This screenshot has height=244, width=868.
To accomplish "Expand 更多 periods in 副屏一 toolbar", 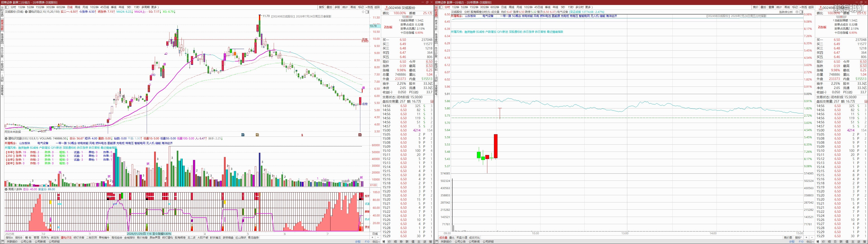I will [x=589, y=7].
